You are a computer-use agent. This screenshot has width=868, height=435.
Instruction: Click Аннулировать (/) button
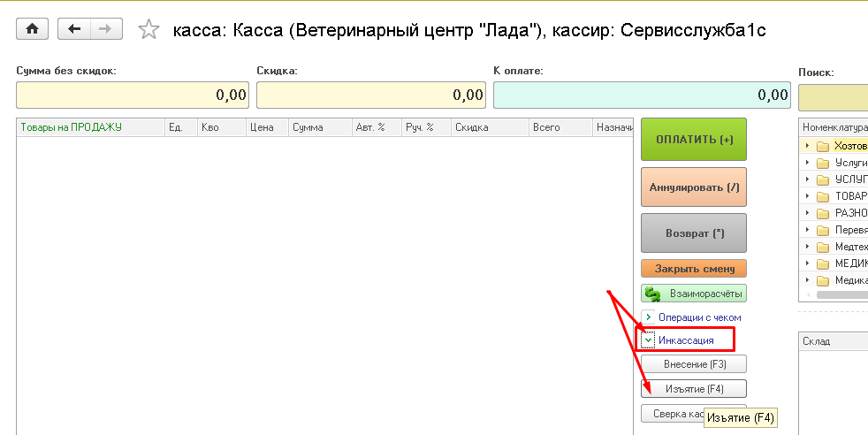(694, 187)
